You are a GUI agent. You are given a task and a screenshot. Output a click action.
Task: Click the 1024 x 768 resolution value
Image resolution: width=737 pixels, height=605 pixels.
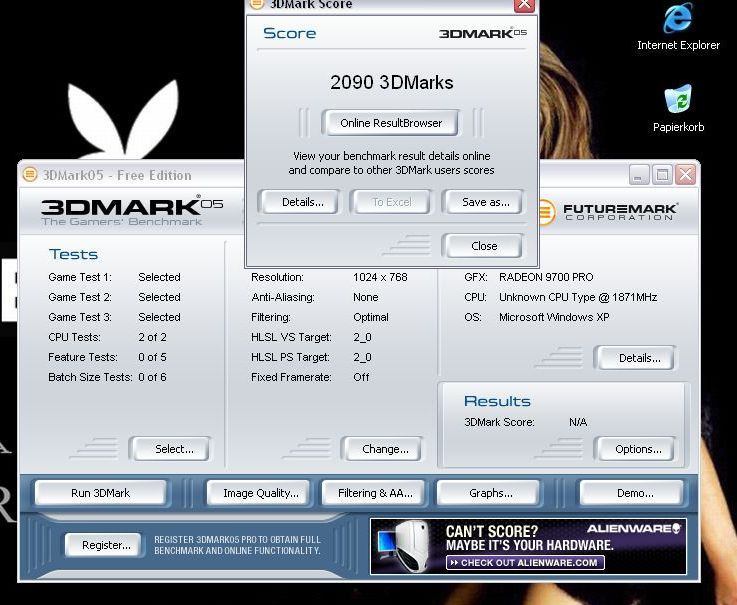380,277
